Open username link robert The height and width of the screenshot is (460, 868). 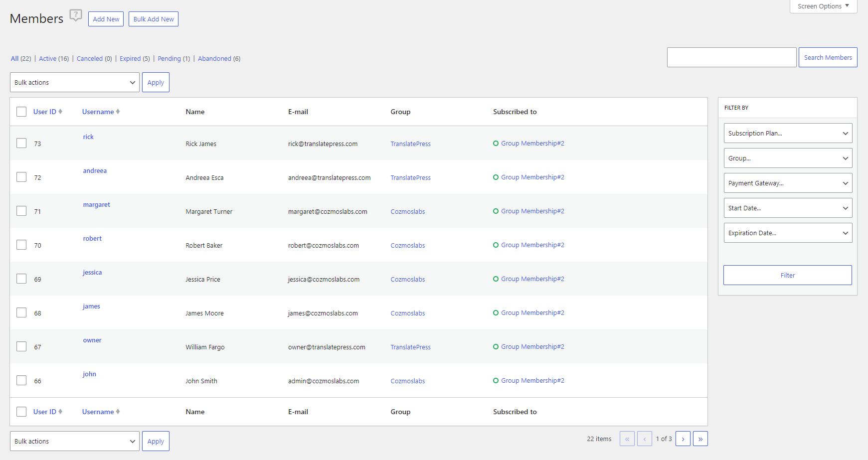pyautogui.click(x=92, y=238)
